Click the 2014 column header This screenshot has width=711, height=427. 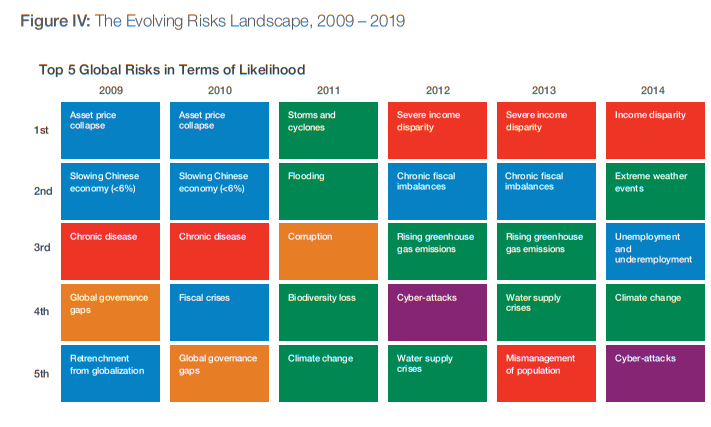click(x=655, y=88)
